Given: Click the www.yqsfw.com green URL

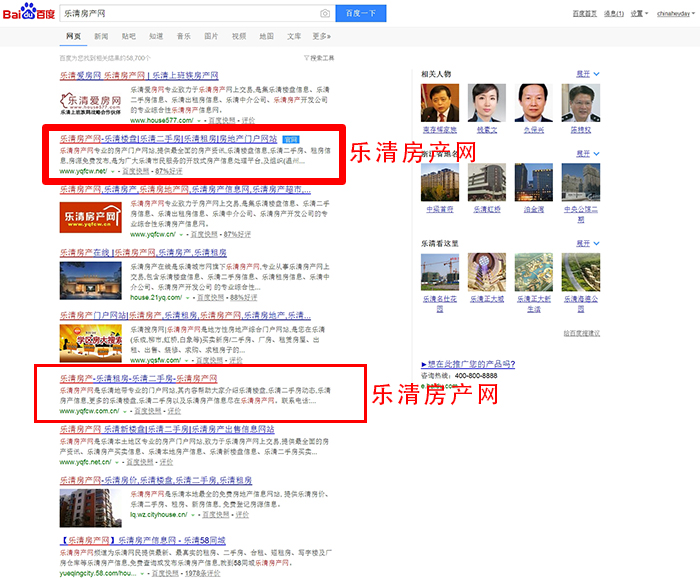Looking at the screenshot, I should click(x=155, y=360).
